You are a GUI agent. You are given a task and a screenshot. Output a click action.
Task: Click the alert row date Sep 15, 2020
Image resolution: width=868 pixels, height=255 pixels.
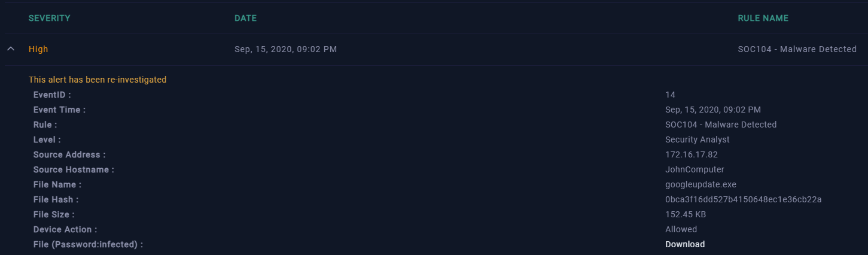(x=285, y=49)
